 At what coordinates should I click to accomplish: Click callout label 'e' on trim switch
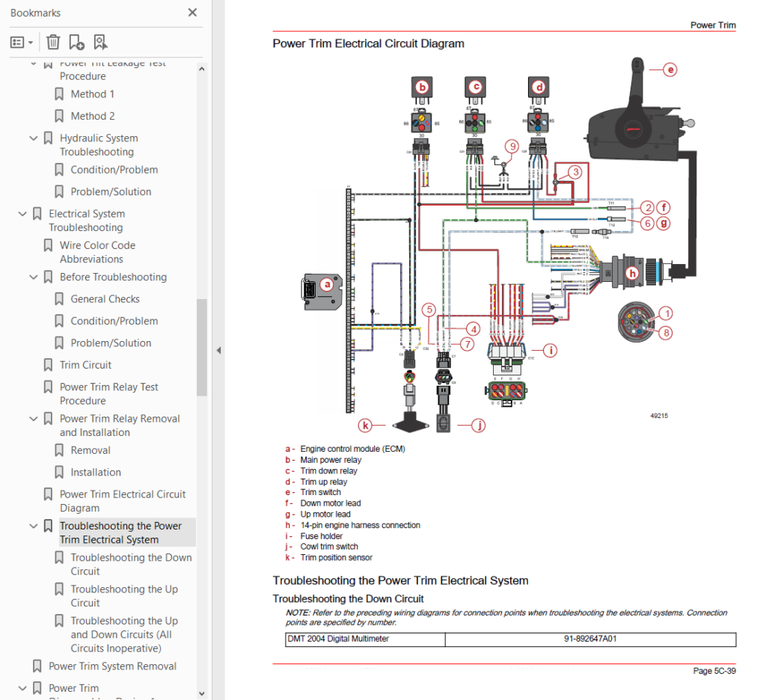click(x=670, y=70)
